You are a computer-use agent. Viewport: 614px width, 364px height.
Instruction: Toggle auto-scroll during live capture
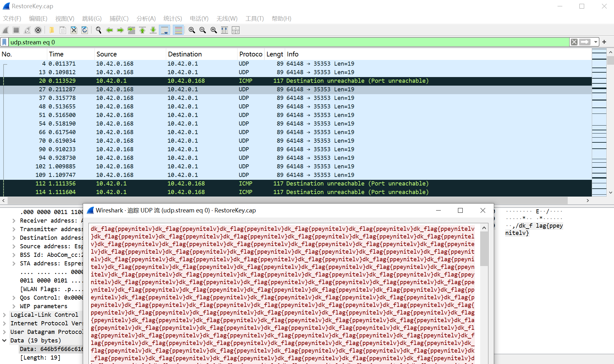(165, 30)
